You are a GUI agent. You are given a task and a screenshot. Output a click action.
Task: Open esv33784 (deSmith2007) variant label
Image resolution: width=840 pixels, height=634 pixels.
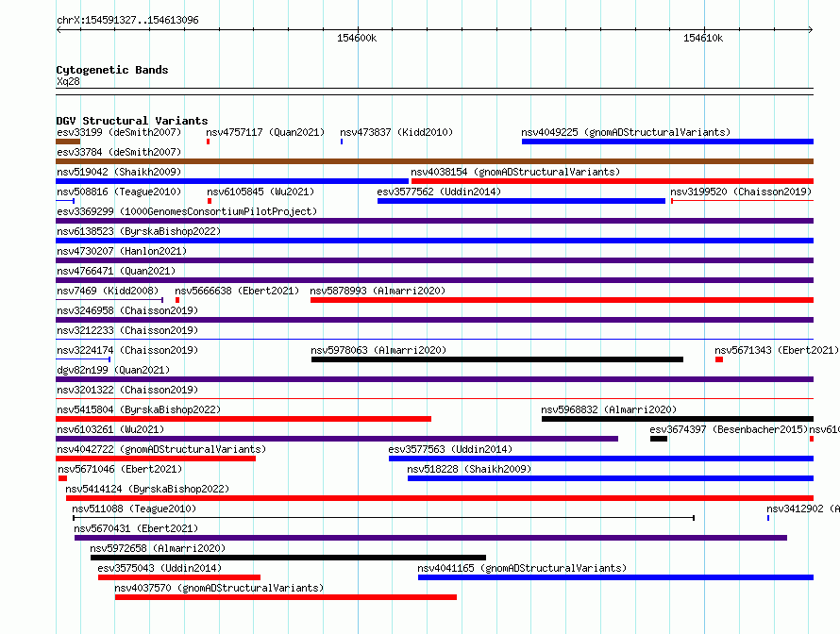119,152
